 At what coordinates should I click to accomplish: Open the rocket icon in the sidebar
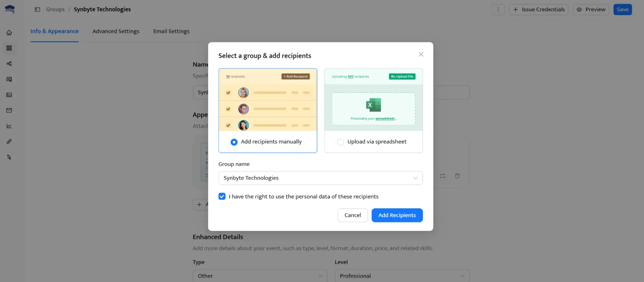(9, 142)
